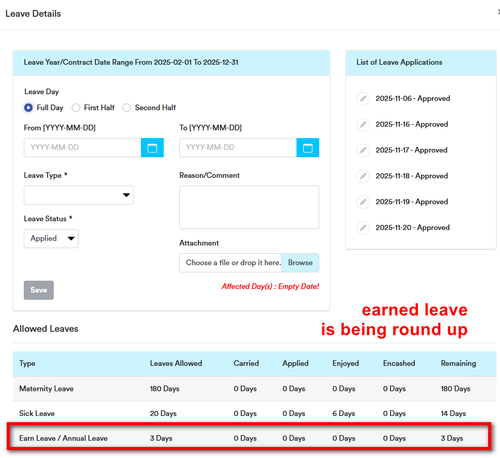Open the Leave Type dropdown
The image size is (500, 458).
pyautogui.click(x=79, y=195)
